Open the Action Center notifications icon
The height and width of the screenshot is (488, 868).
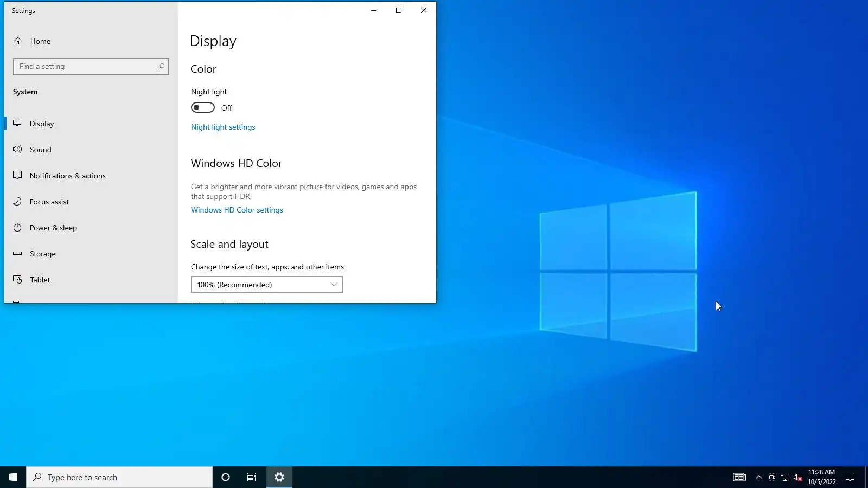[850, 477]
